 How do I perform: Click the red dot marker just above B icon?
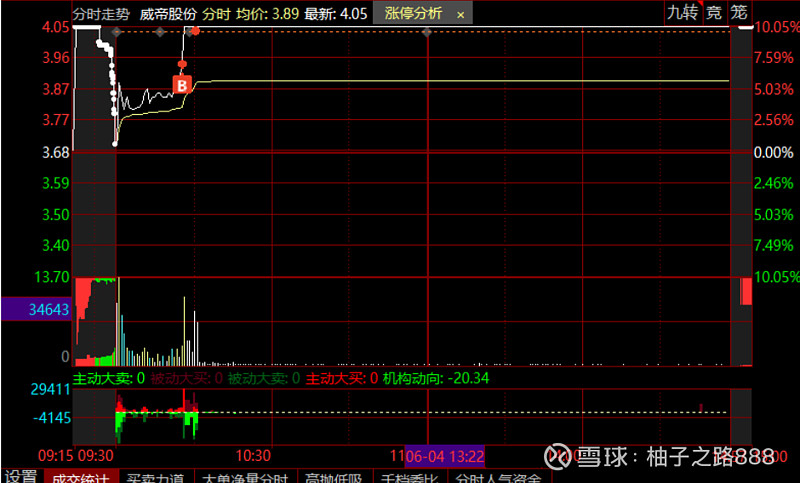[182, 64]
